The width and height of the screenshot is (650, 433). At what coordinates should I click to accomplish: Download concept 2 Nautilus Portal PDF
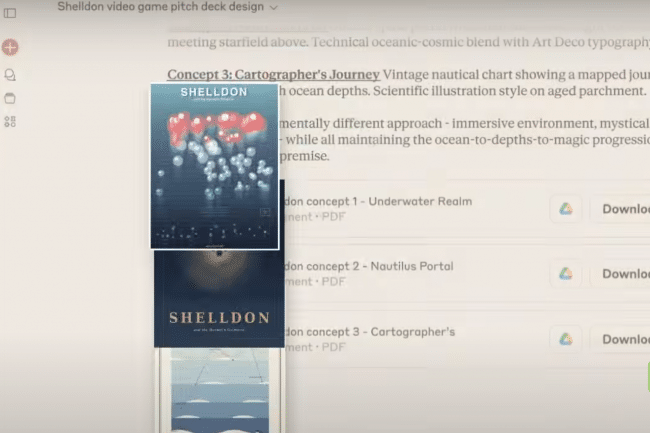click(x=620, y=273)
